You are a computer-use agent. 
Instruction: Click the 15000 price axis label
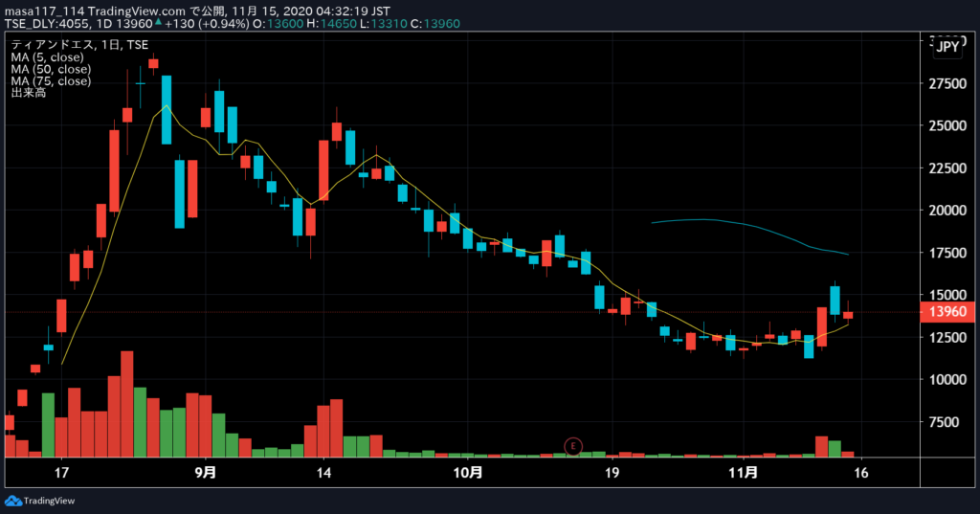(x=947, y=295)
